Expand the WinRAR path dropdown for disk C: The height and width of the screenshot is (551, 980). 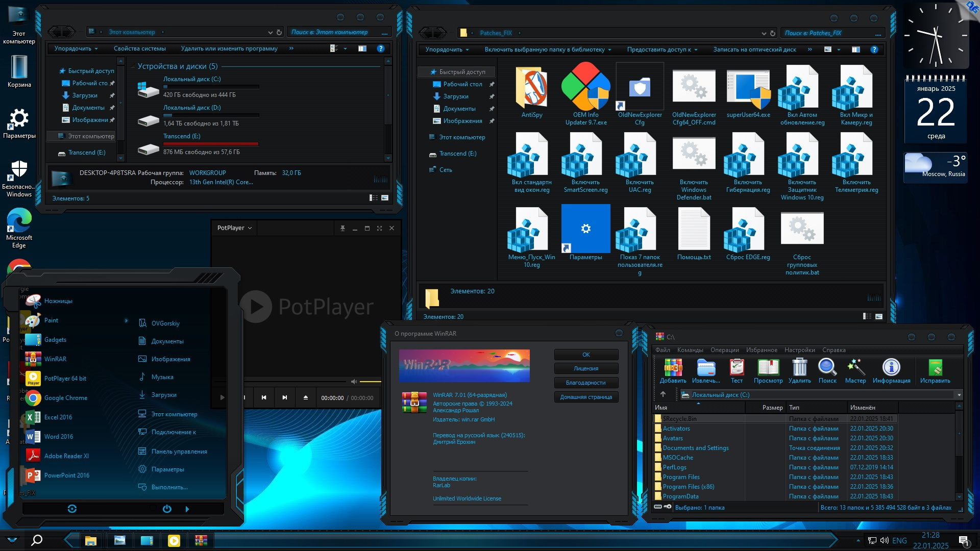pyautogui.click(x=959, y=395)
